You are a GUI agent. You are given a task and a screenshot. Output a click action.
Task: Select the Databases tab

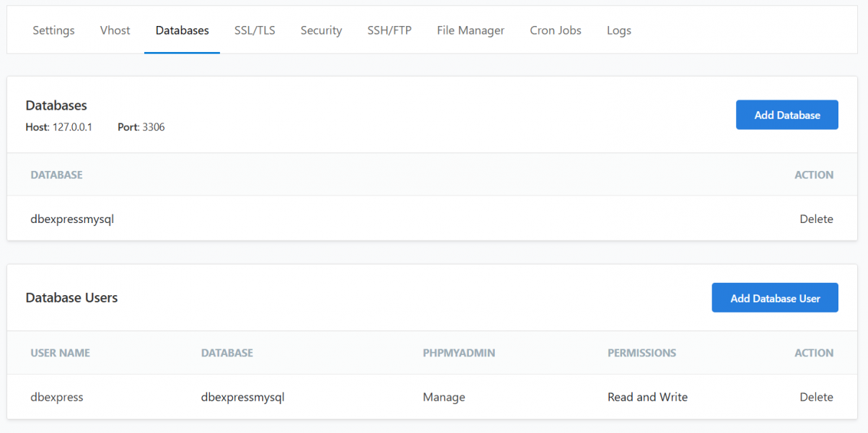point(182,30)
